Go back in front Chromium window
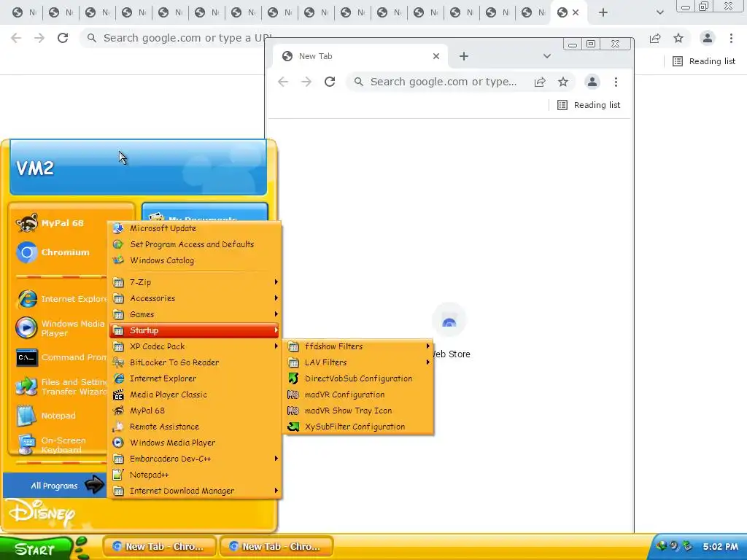 [x=283, y=82]
